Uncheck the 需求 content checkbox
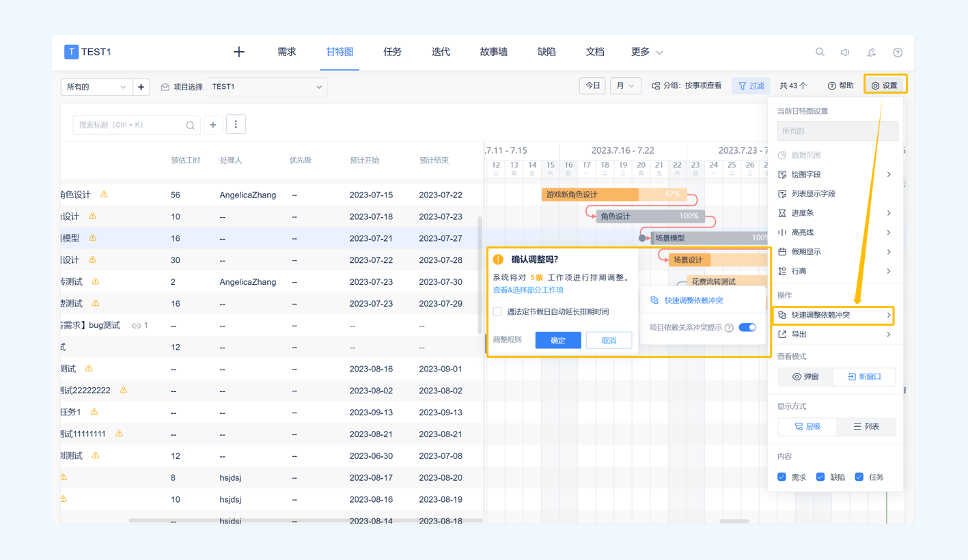 (x=782, y=477)
